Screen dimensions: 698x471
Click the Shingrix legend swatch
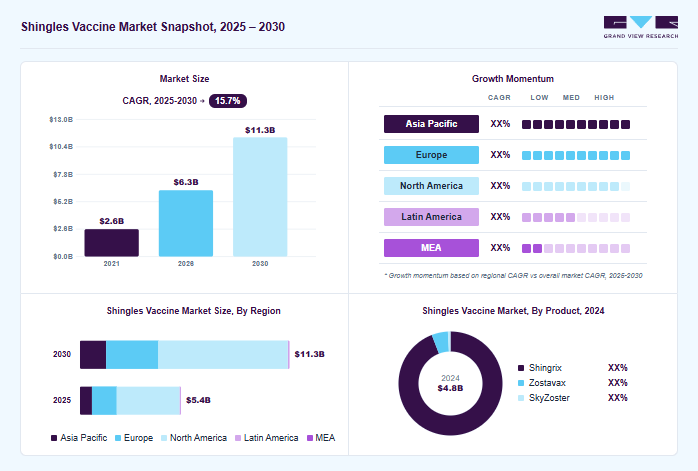click(x=521, y=368)
